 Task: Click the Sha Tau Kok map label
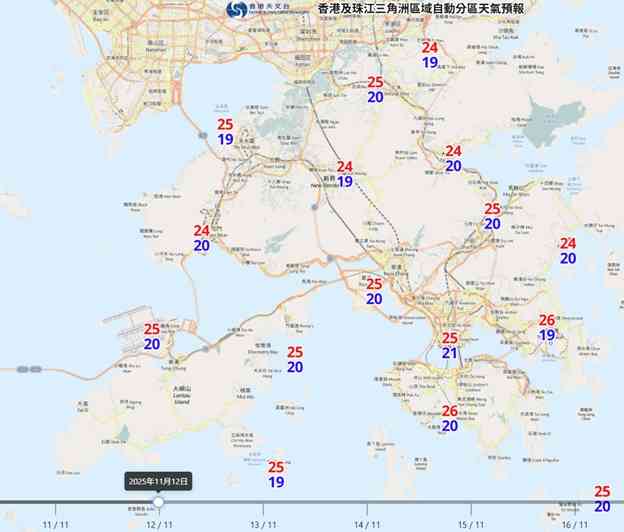click(x=506, y=34)
